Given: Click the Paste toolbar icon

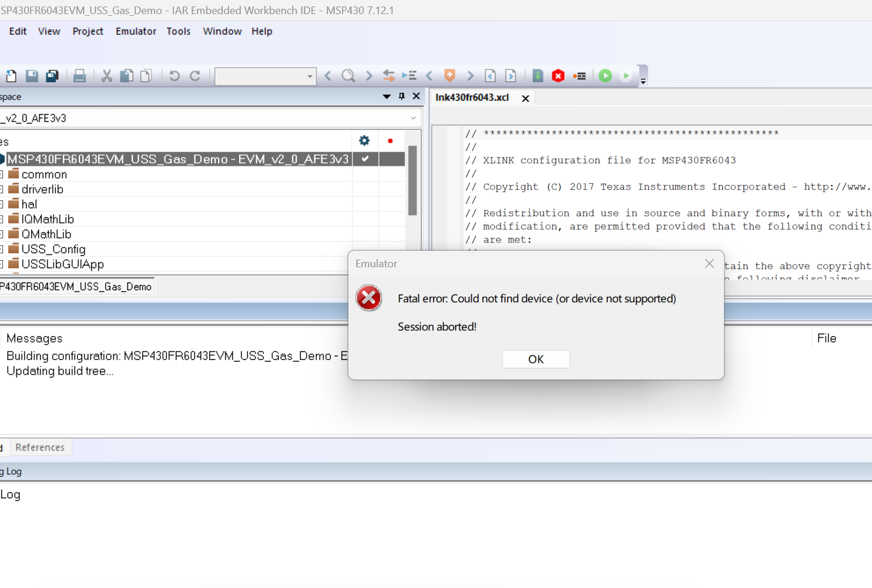Looking at the screenshot, I should tap(146, 76).
